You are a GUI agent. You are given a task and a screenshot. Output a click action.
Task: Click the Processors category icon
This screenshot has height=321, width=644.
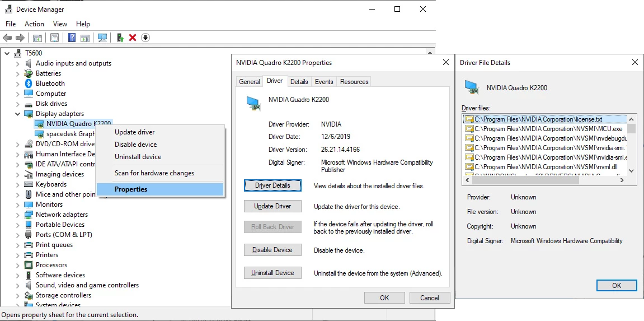pyautogui.click(x=29, y=265)
